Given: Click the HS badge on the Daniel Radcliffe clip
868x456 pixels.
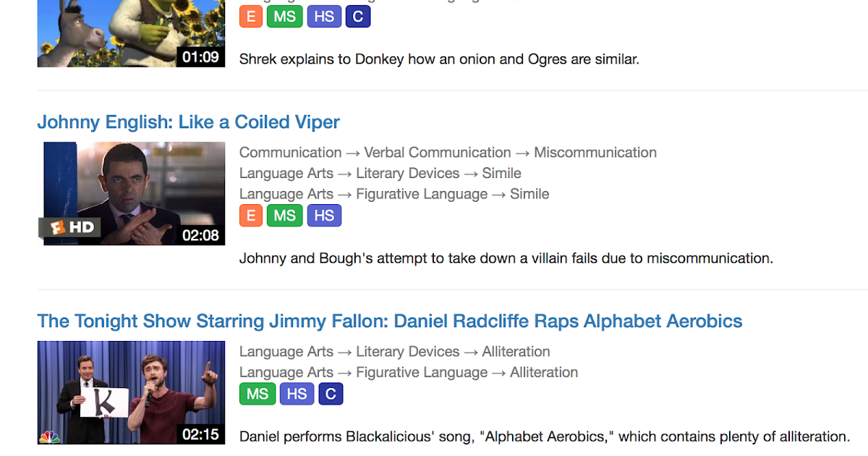Looking at the screenshot, I should pyautogui.click(x=297, y=394).
